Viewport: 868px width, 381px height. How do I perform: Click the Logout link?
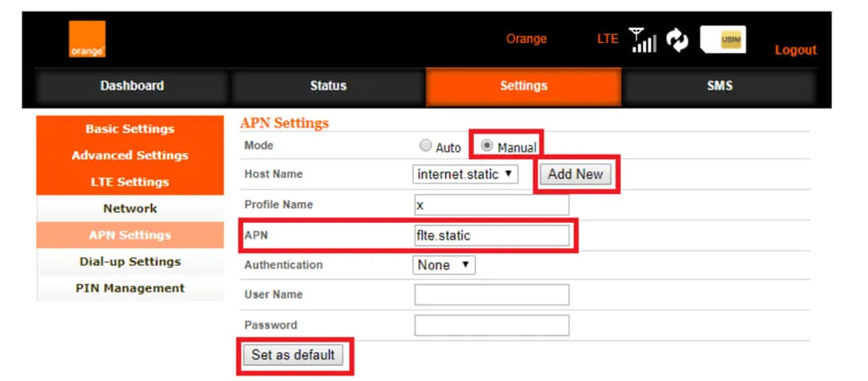click(x=795, y=49)
